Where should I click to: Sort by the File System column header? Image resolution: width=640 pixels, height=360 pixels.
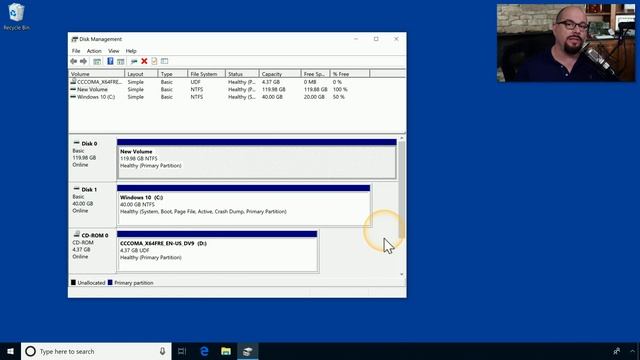(207, 74)
